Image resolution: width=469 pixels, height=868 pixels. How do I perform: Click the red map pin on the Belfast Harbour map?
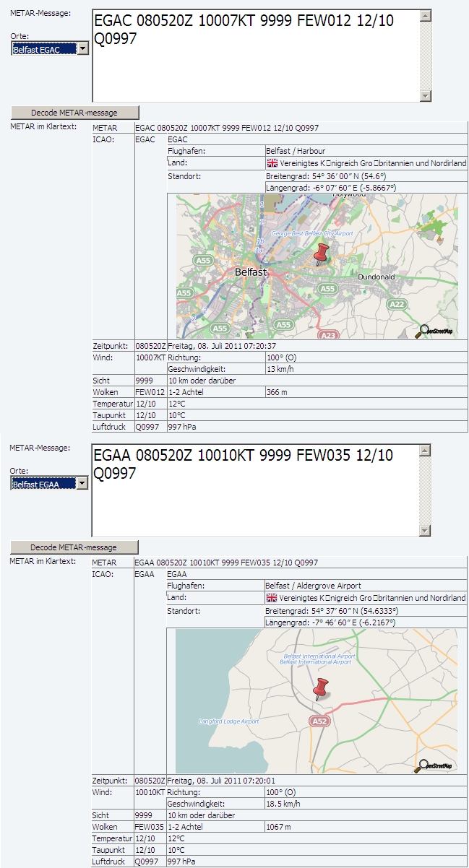322,253
